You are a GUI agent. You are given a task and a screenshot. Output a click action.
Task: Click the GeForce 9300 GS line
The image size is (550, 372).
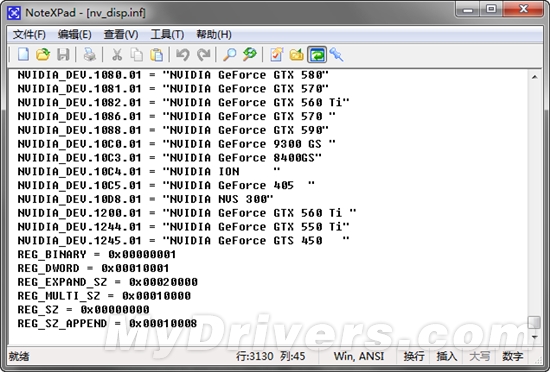176,144
